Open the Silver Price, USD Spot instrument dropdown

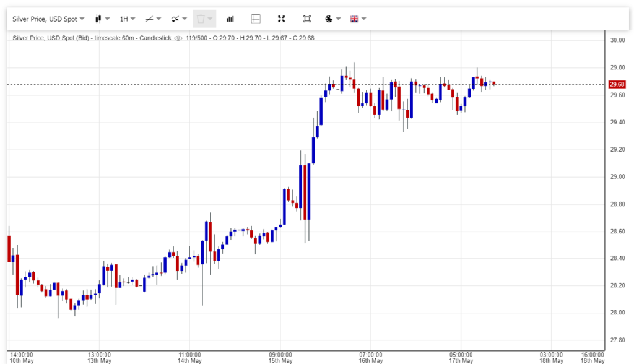tap(48, 19)
